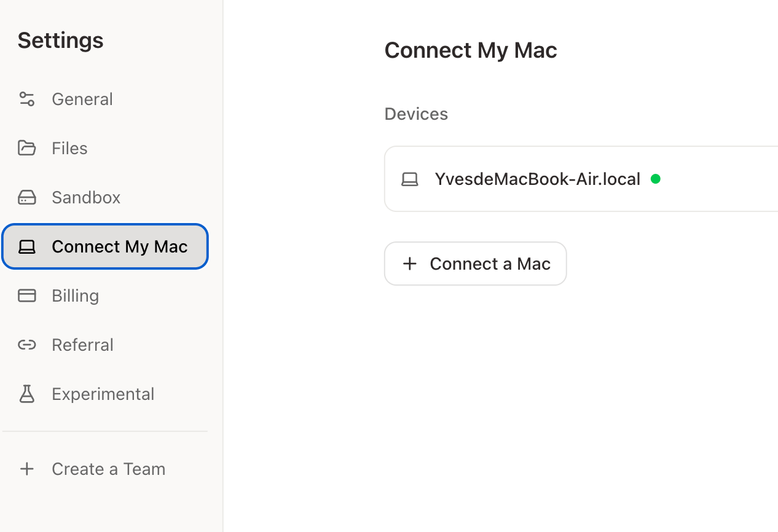Click the Files folder icon
The image size is (778, 532).
coord(26,148)
